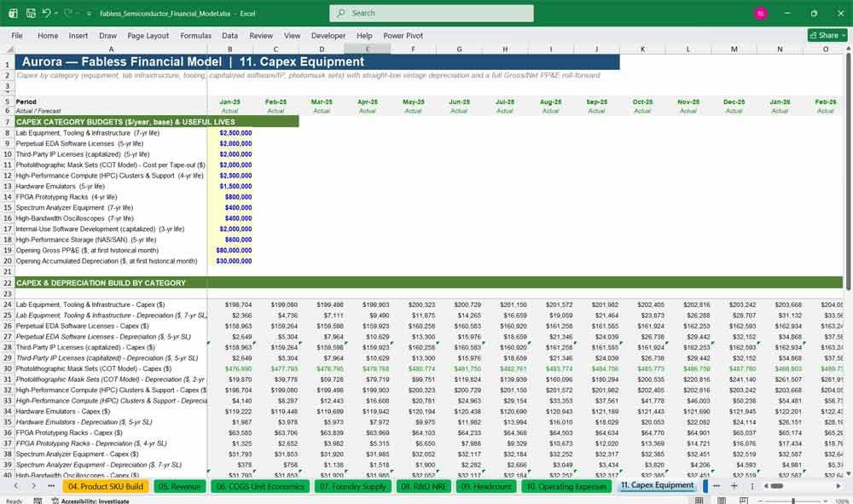Image resolution: width=853 pixels, height=504 pixels.
Task: Click the Share button
Action: [827, 35]
